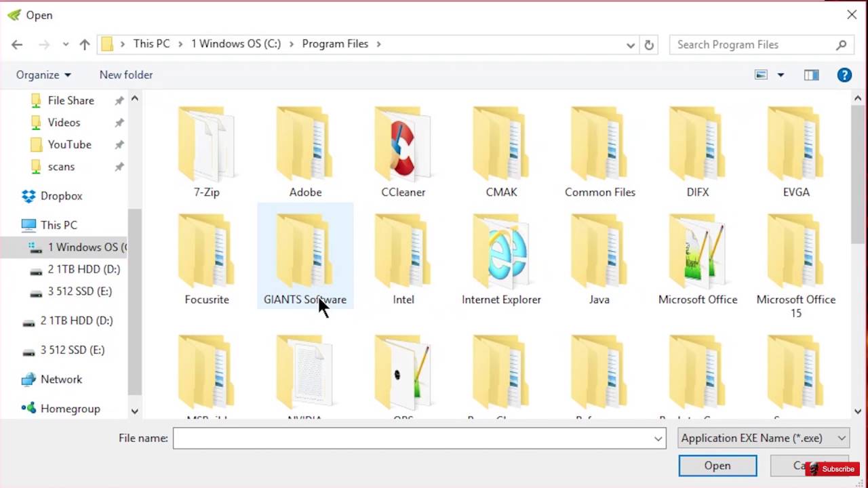
Task: Click the pin icon beside scans
Action: pos(119,167)
